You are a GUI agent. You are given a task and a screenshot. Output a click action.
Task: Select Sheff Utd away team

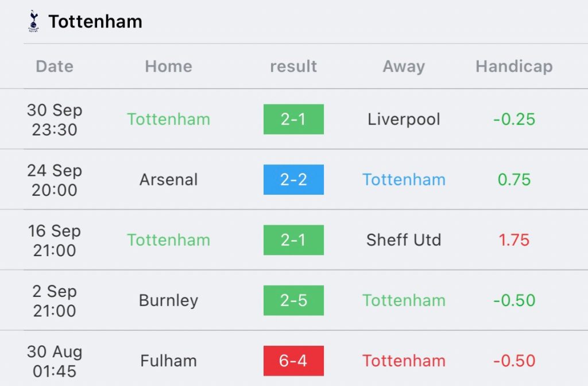[x=404, y=240]
